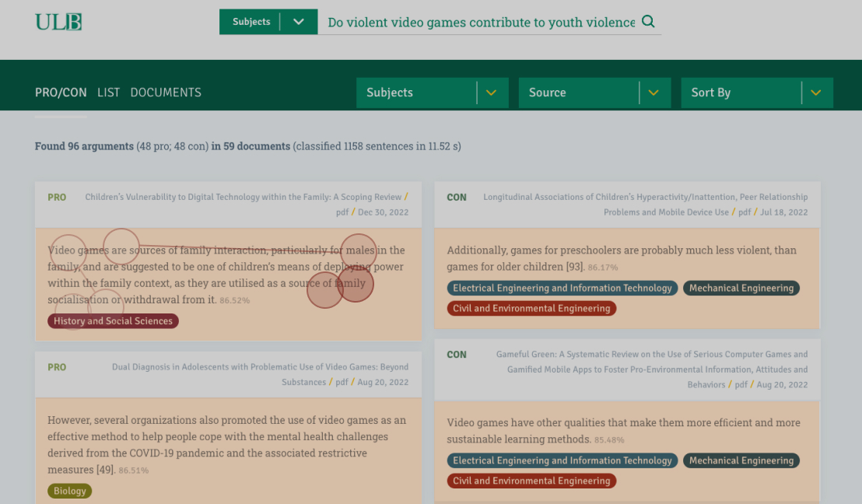Click first Electrical Engineering and Information Technology tag
The image size is (862, 504).
(x=562, y=289)
